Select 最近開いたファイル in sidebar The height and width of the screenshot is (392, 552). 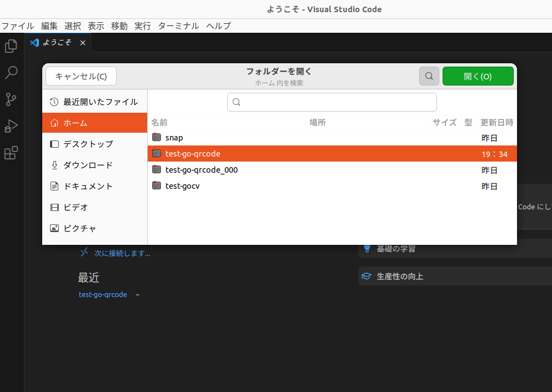95,102
